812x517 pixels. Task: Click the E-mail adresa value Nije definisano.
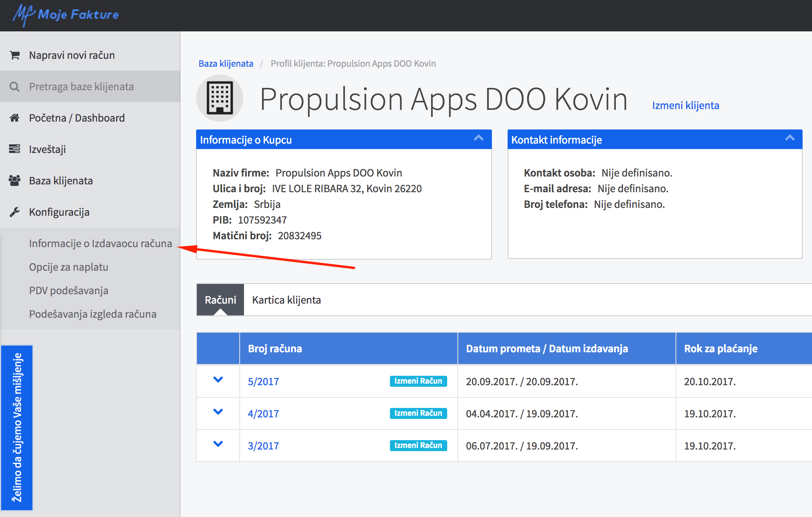pyautogui.click(x=633, y=189)
